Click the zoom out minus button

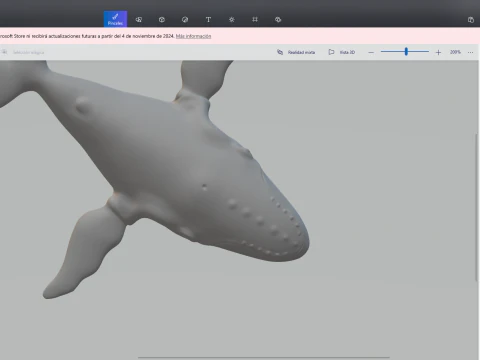(371, 52)
